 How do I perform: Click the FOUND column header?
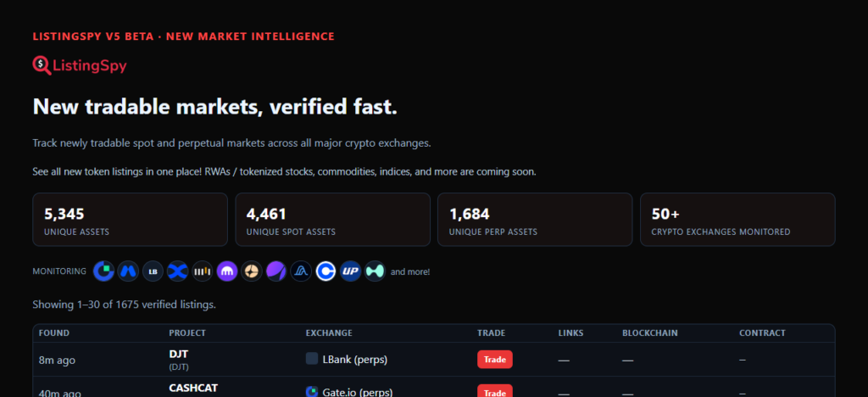(x=54, y=333)
